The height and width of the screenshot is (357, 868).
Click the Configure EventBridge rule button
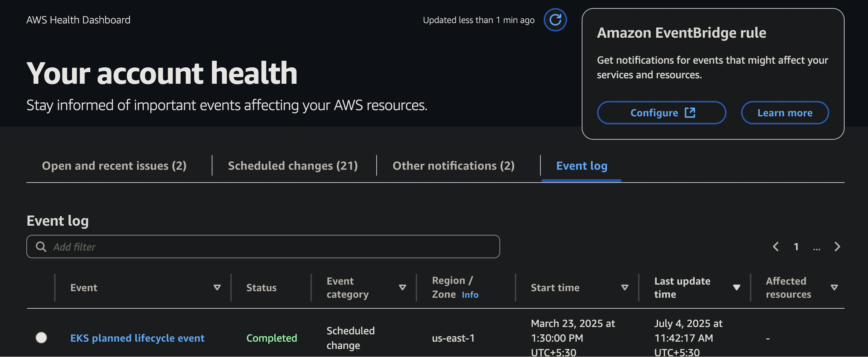(x=661, y=113)
